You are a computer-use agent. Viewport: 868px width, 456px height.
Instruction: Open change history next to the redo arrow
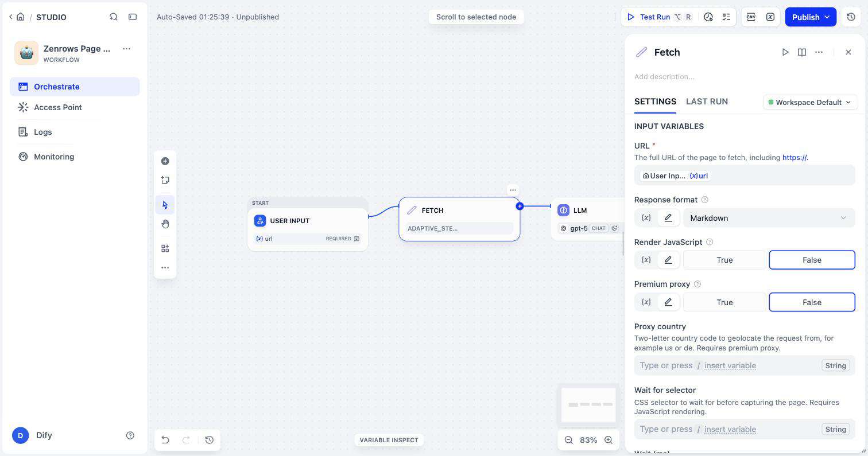[x=210, y=440]
